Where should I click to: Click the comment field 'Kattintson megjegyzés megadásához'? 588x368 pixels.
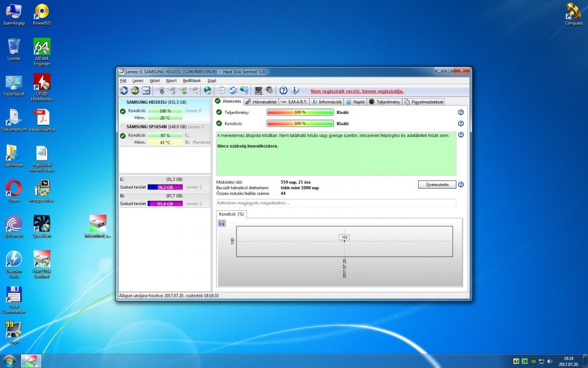[x=336, y=203]
